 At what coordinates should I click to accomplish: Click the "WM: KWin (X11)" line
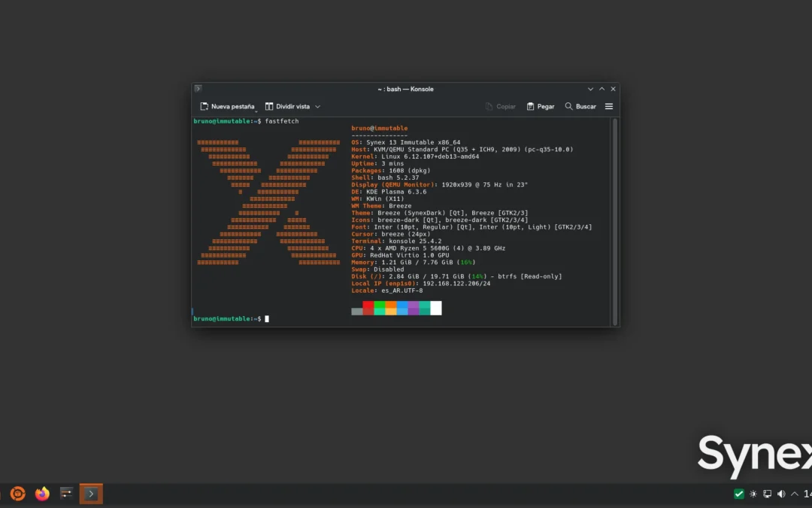click(x=377, y=199)
